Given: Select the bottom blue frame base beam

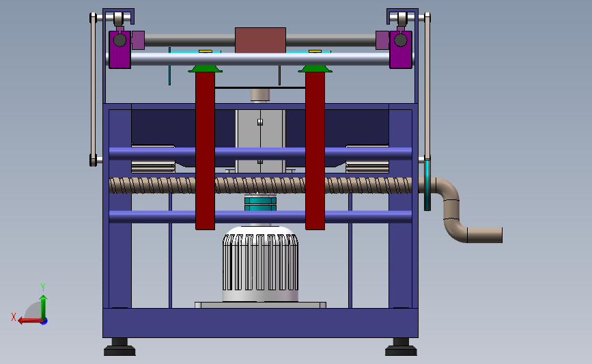Looking at the screenshot, I should coord(260,323).
